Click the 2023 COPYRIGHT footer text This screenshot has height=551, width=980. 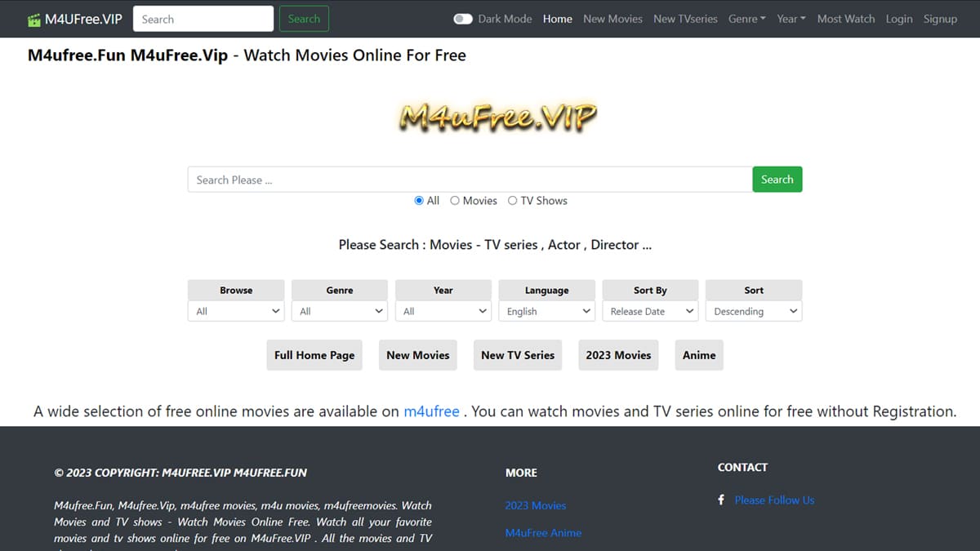[180, 473]
